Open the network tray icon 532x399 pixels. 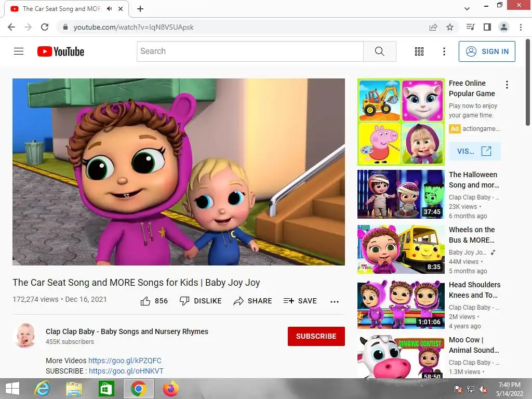tap(471, 389)
